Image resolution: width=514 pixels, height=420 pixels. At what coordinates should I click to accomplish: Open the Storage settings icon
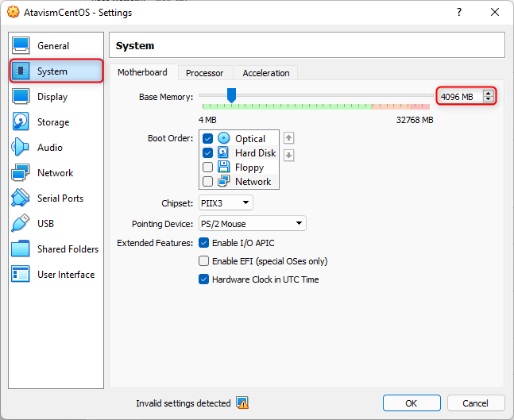tap(21, 122)
